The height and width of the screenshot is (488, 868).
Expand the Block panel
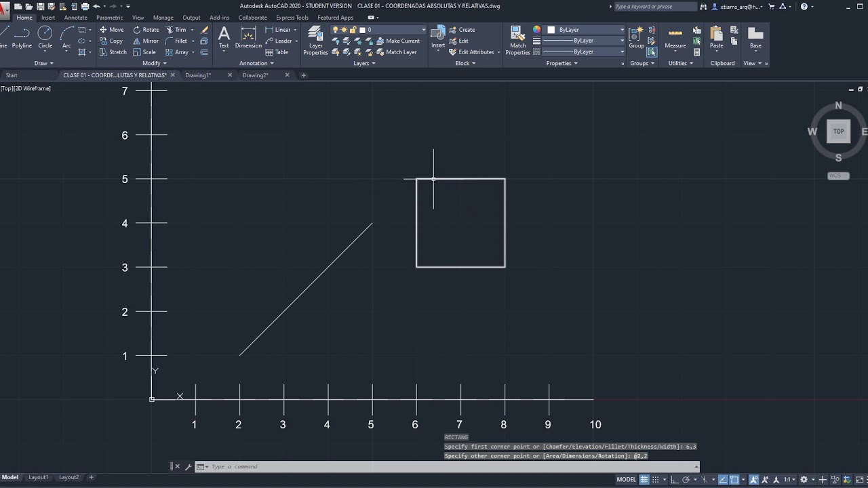[465, 63]
